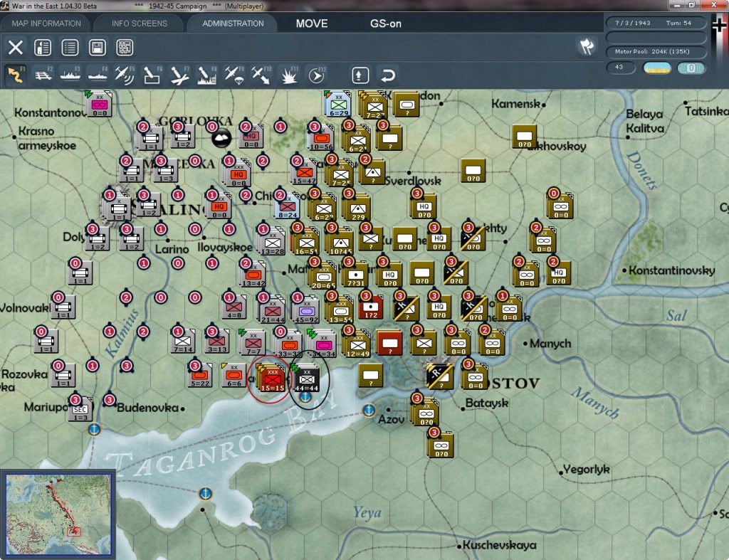The height and width of the screenshot is (560, 729).
Task: Select the unit 7=14
Action: (183, 341)
